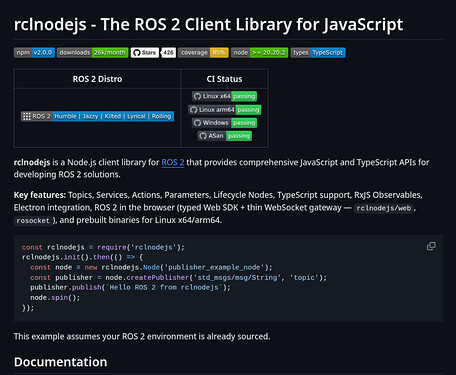Click the 'rclnodejs.init().then' code line

[82, 257]
